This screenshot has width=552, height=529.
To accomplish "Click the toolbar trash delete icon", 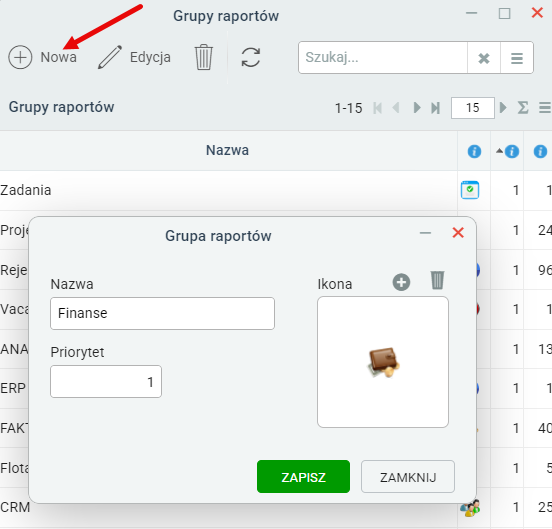I will pos(203,57).
